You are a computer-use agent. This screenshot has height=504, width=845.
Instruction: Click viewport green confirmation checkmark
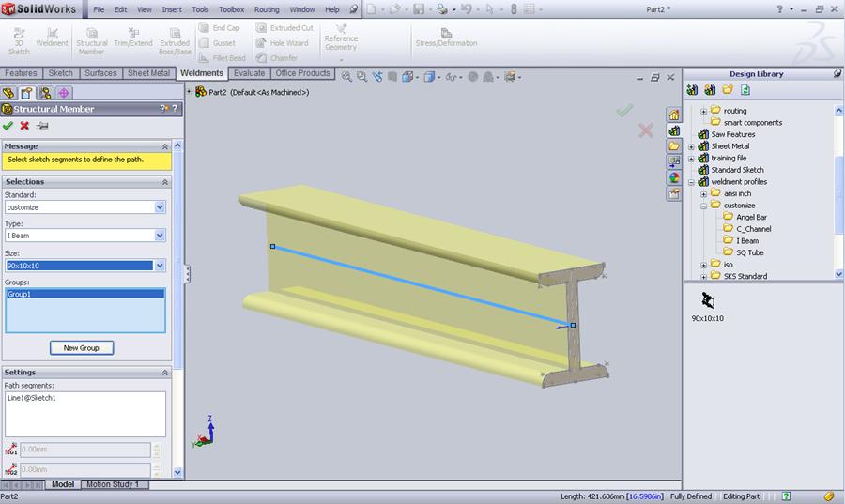coord(624,111)
